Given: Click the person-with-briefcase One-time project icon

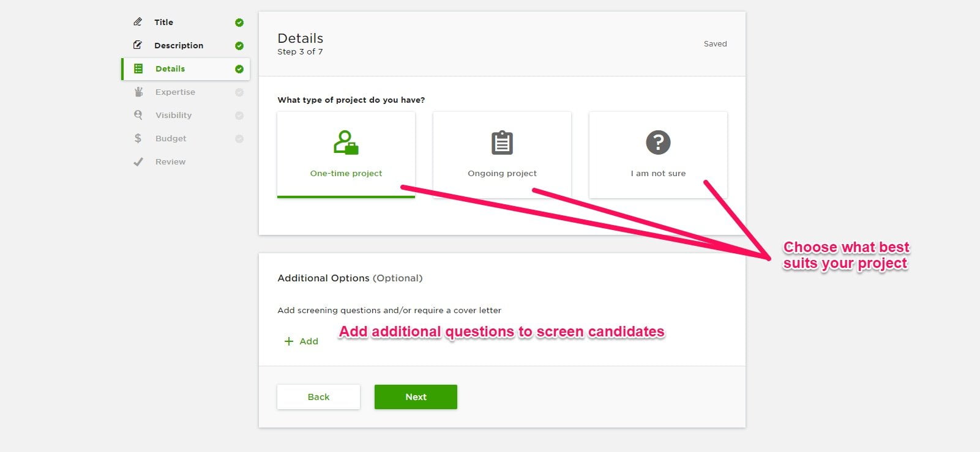Looking at the screenshot, I should pyautogui.click(x=346, y=143).
